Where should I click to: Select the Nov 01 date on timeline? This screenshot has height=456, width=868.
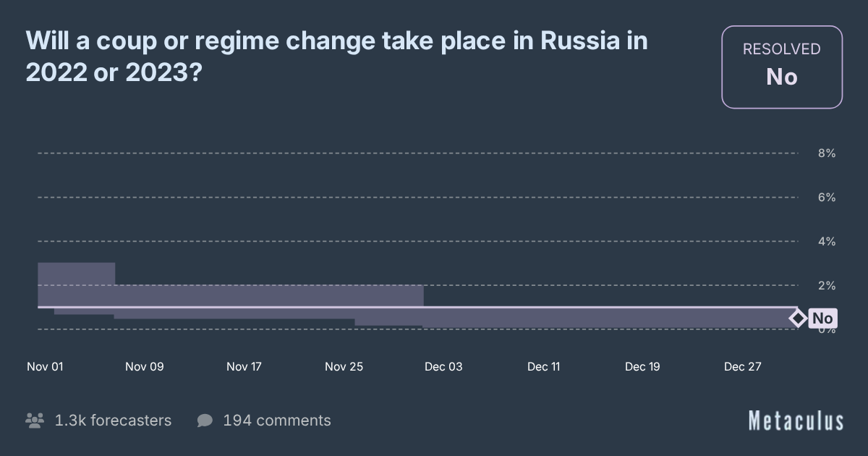click(x=45, y=366)
